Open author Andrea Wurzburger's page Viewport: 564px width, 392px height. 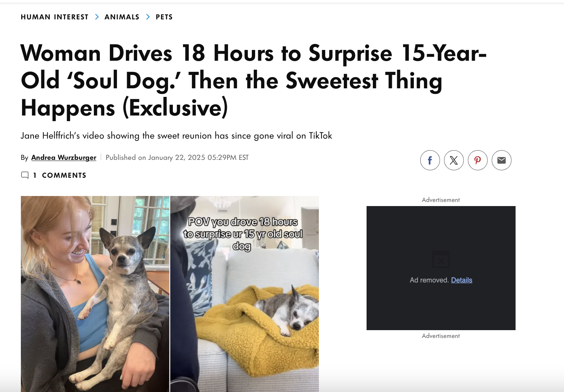point(64,158)
